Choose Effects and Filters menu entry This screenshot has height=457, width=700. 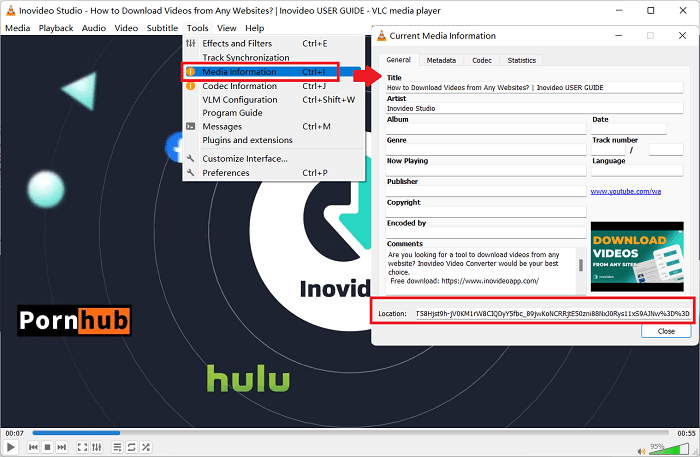[x=273, y=43]
